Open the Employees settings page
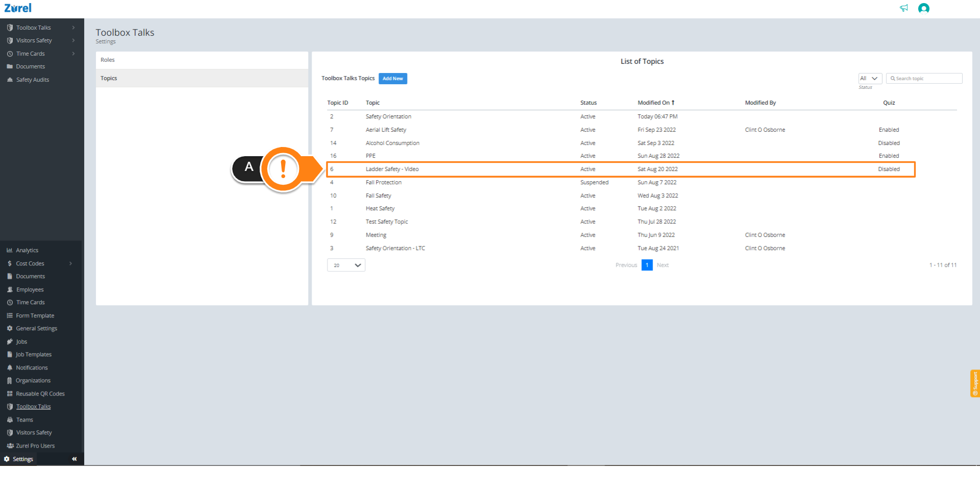Screen dimensions: 980x495 point(30,289)
